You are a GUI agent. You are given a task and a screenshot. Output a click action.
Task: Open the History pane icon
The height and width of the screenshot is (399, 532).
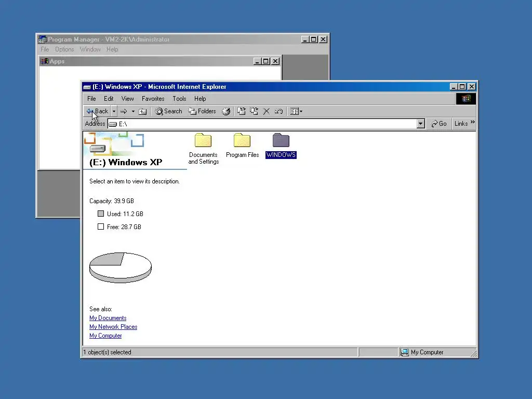[226, 111]
